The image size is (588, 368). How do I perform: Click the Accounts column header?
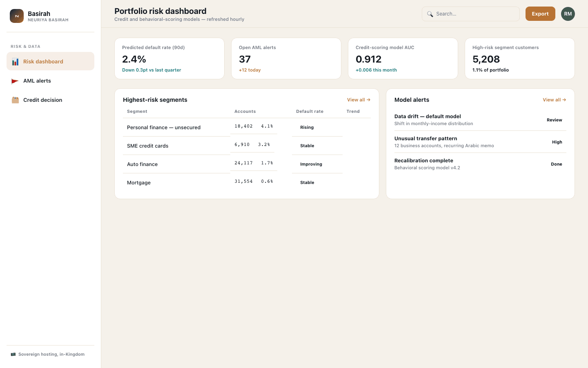click(x=245, y=111)
